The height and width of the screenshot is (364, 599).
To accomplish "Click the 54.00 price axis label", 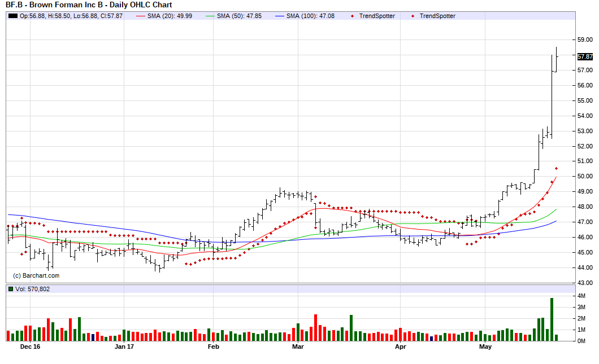I will [585, 116].
